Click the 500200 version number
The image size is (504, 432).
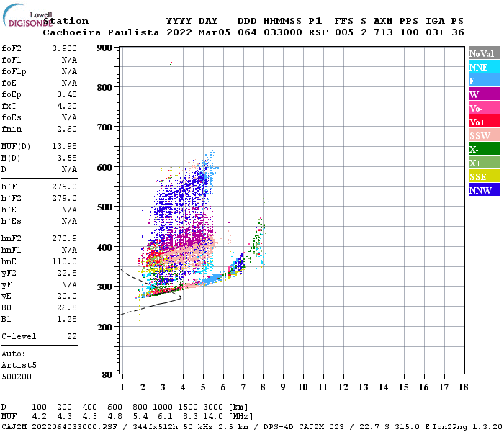[17, 377]
